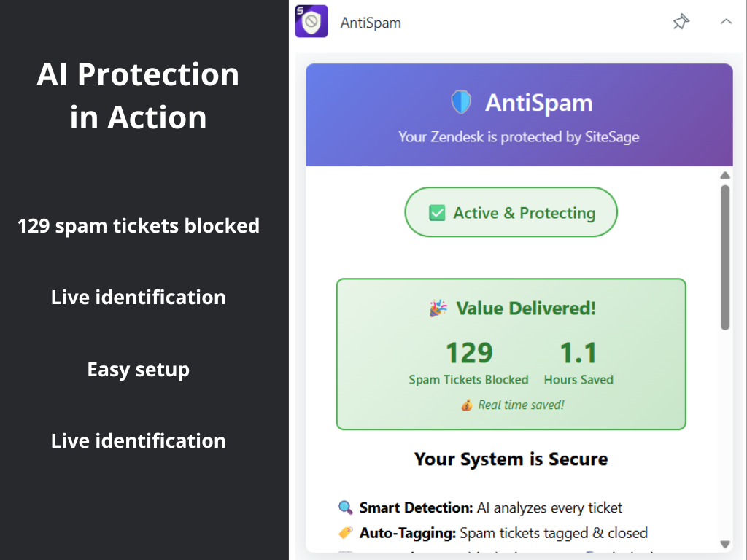This screenshot has height=560, width=747.
Task: Click the AntiSpam title in the top bar
Action: coord(371,23)
